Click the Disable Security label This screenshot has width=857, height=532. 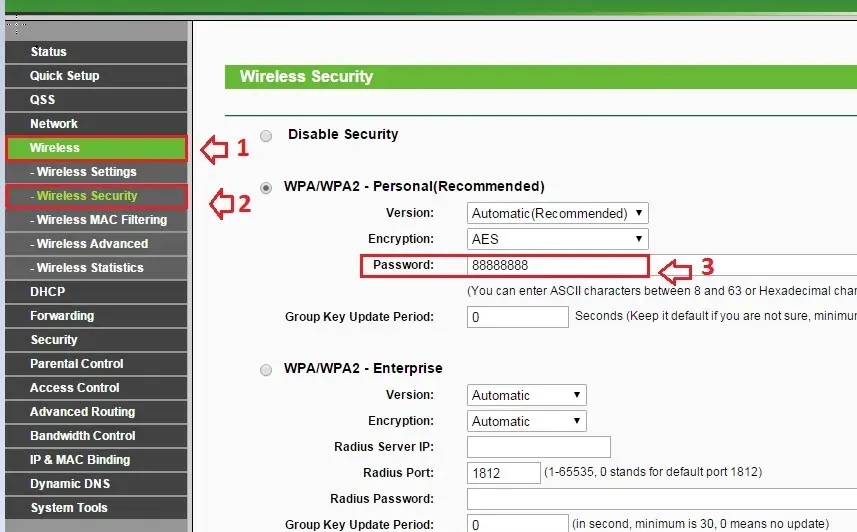pyautogui.click(x=343, y=135)
